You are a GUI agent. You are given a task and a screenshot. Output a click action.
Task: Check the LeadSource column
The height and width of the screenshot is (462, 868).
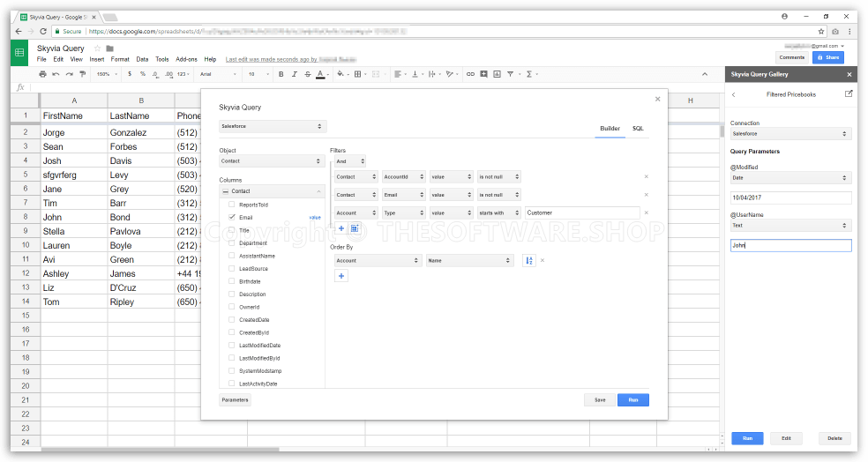click(x=232, y=269)
